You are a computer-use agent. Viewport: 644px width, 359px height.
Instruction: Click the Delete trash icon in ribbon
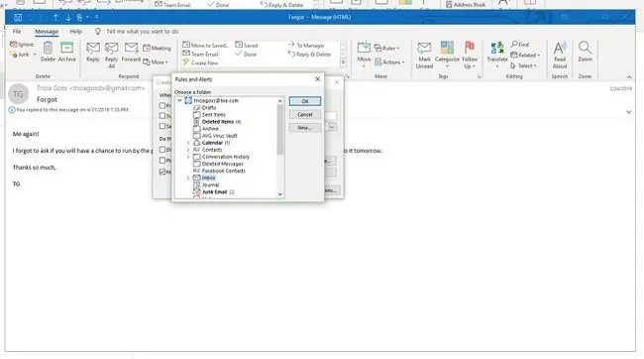(x=48, y=49)
